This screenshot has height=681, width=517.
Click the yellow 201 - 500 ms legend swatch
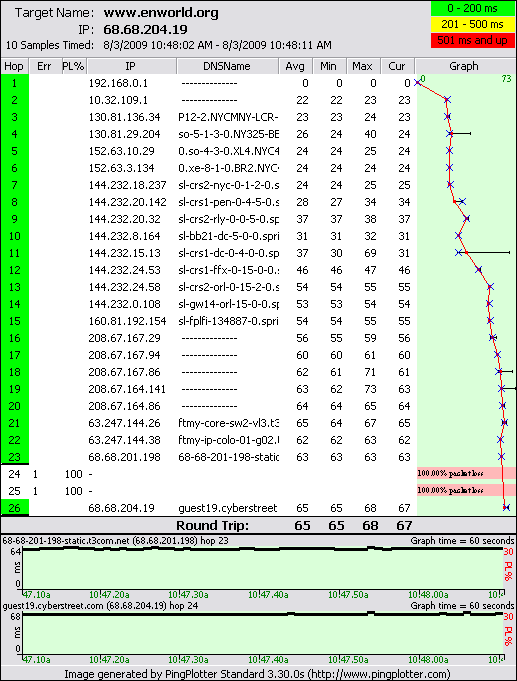pos(472,24)
